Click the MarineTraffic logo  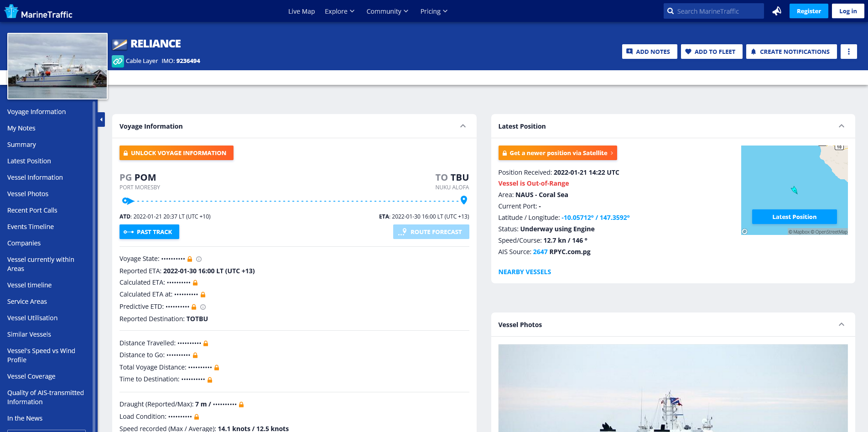tap(38, 11)
